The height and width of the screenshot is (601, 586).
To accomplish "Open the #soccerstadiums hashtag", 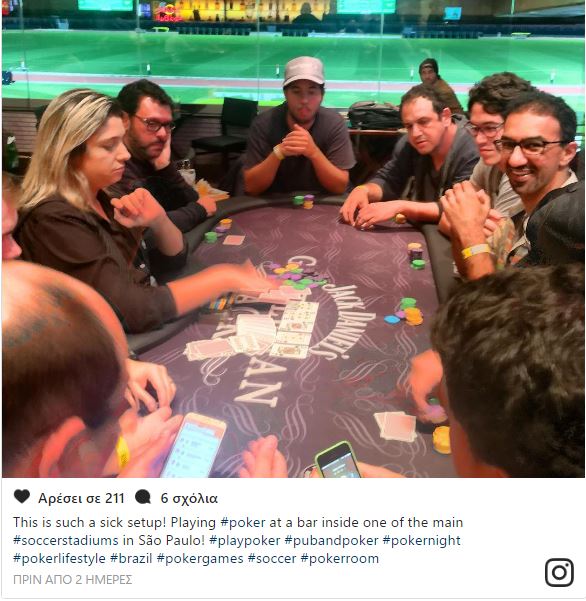I will click(66, 540).
